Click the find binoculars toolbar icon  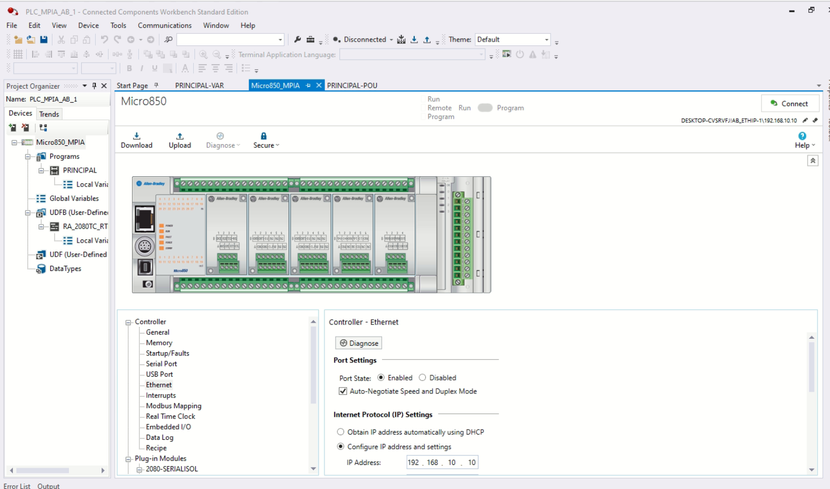click(168, 40)
